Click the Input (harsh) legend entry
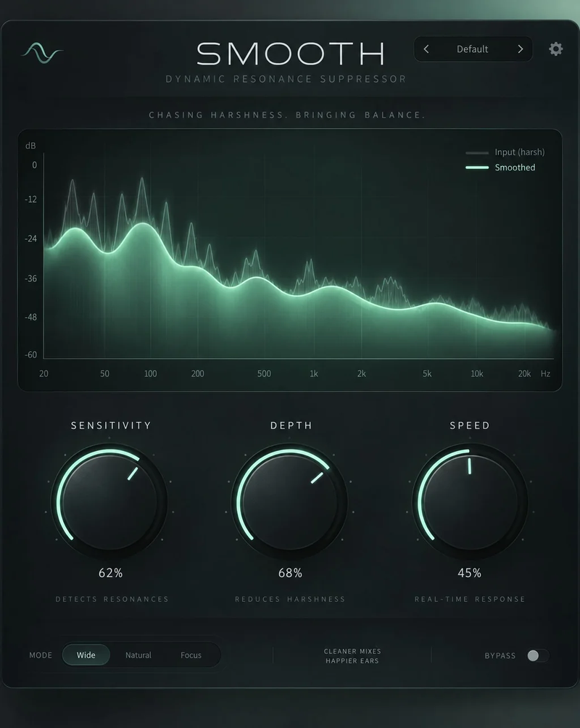 [505, 152]
